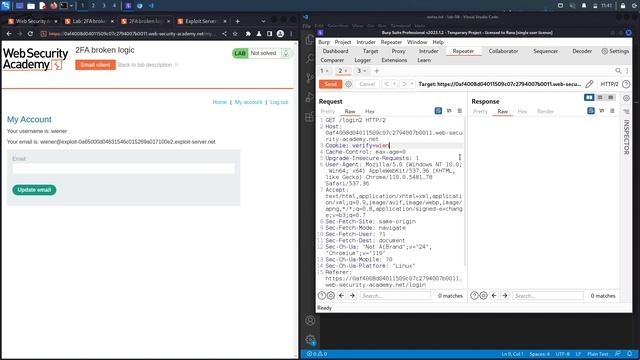Open Response search settings gear

(x=484, y=296)
